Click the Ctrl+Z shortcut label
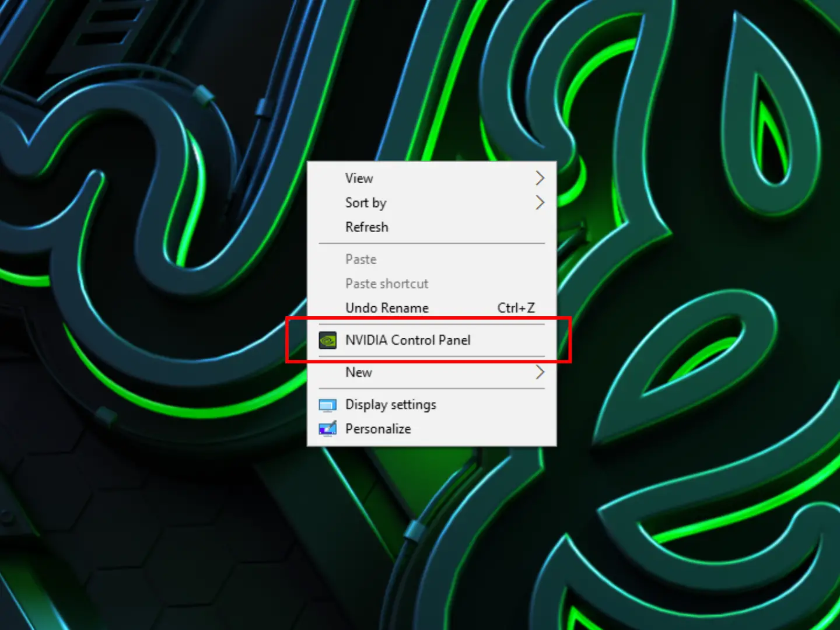840x630 pixels. coord(516,308)
